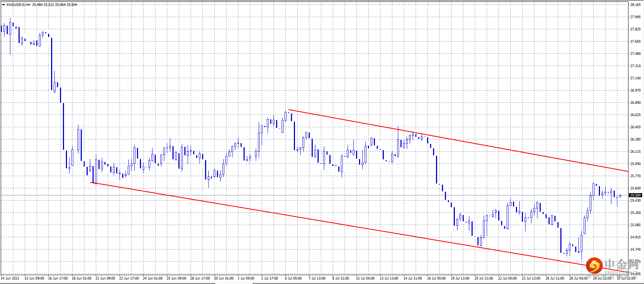644x284 pixels.
Task: Select the 19 Jul 13:00 time label
Action: 460,278
